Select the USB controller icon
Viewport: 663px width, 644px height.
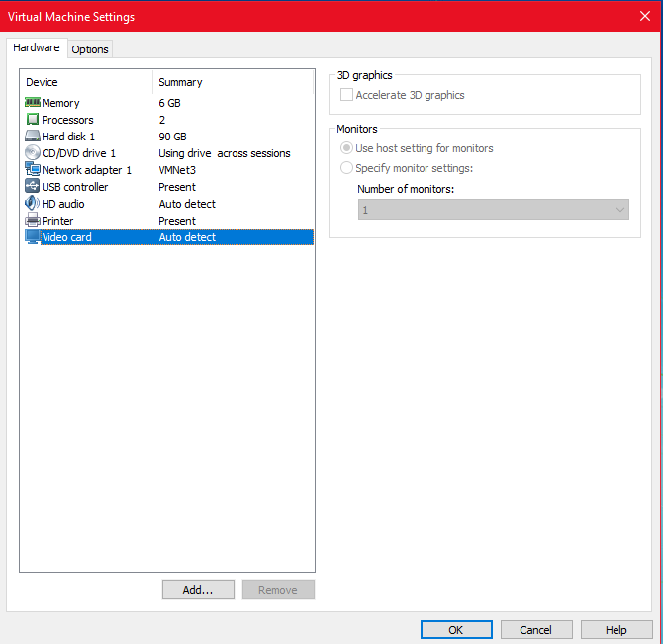(32, 187)
